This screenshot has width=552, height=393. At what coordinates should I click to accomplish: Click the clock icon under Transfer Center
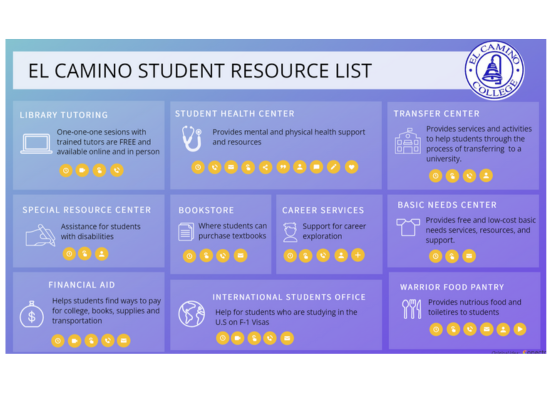(435, 176)
